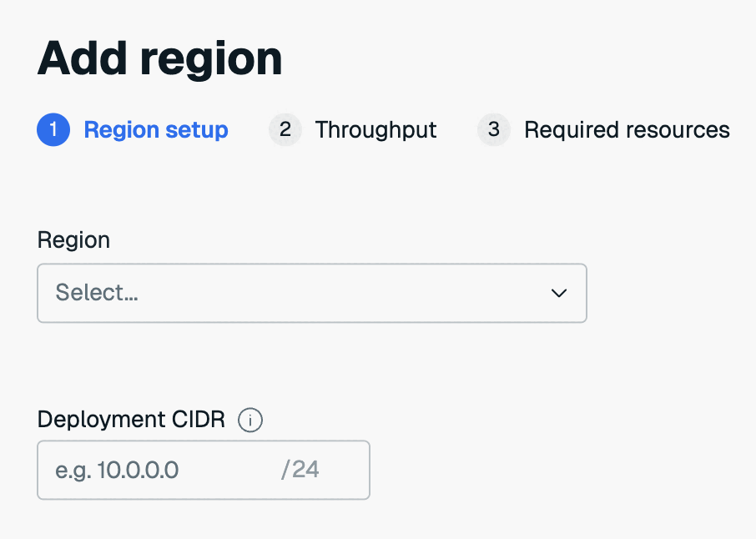
Task: Click the "Required resources" step text
Action: click(x=627, y=130)
